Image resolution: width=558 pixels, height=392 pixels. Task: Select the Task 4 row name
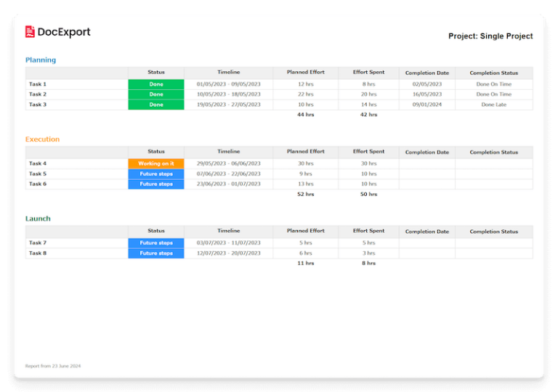click(38, 163)
